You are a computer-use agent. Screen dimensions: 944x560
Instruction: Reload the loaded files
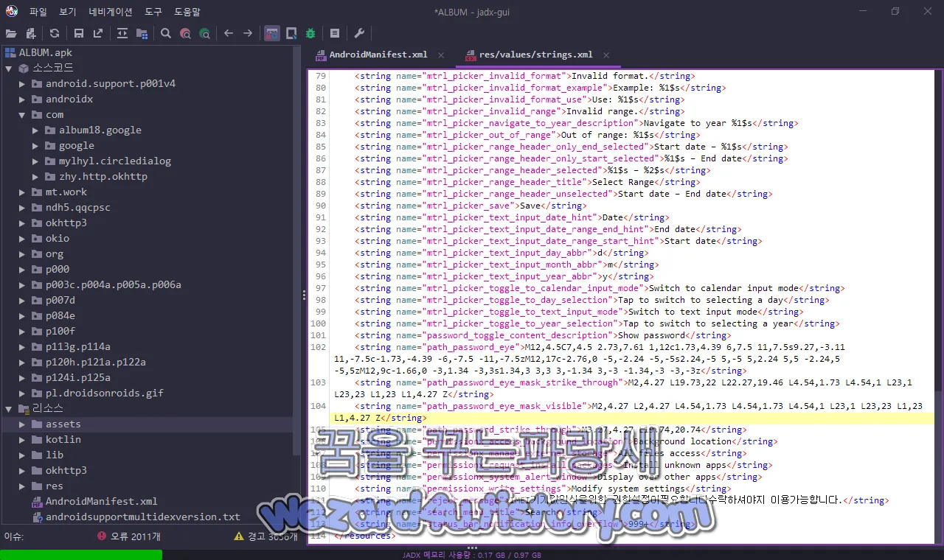pyautogui.click(x=54, y=33)
